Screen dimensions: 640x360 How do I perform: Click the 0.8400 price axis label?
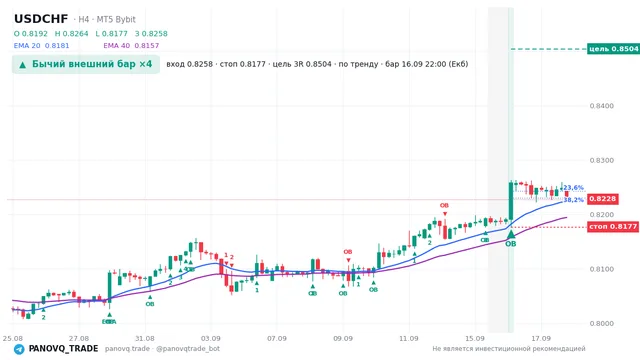(x=602, y=106)
